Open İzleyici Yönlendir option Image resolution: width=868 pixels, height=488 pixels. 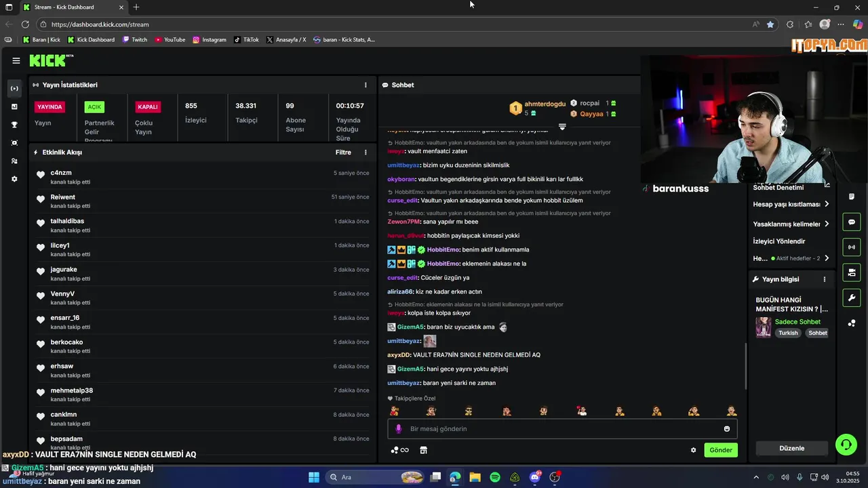coord(779,241)
